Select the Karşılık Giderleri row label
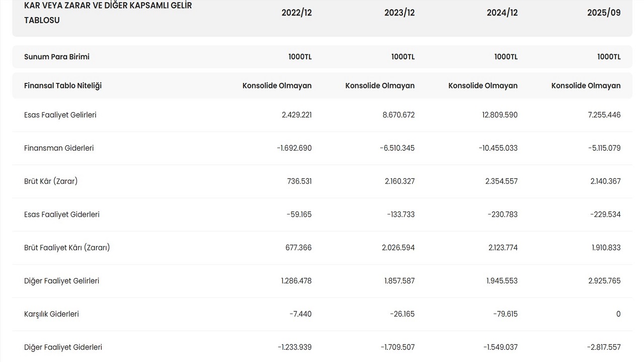Image resolution: width=644 pixels, height=362 pixels. (51, 314)
